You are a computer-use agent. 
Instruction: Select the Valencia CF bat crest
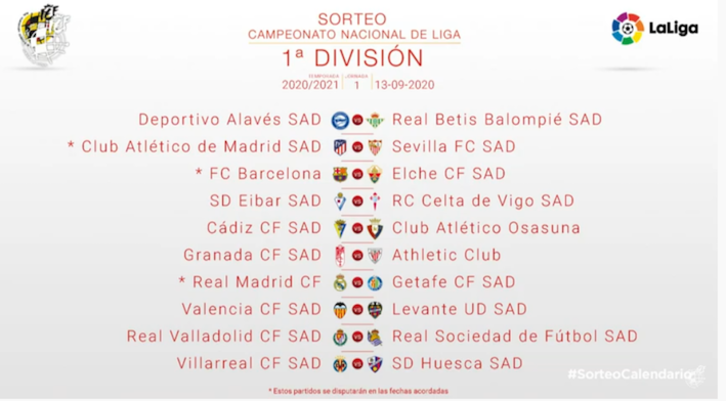pyautogui.click(x=340, y=309)
